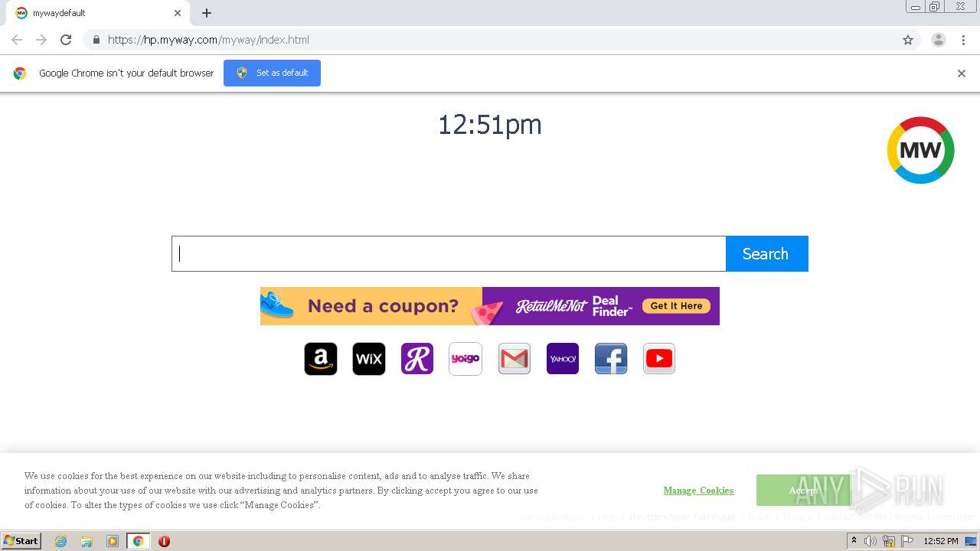Screen dimensions: 980x551
Task: Close the mywaydefault tab
Action: (x=178, y=13)
